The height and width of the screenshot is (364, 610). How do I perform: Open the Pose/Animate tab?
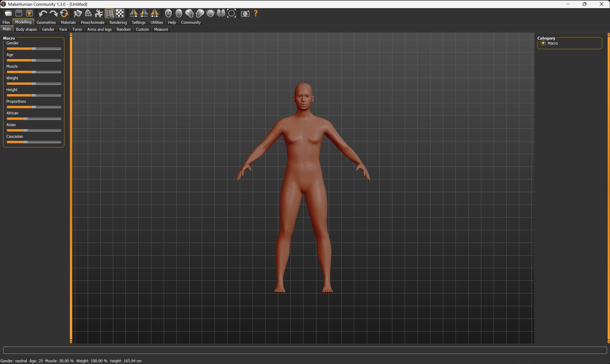coord(93,22)
